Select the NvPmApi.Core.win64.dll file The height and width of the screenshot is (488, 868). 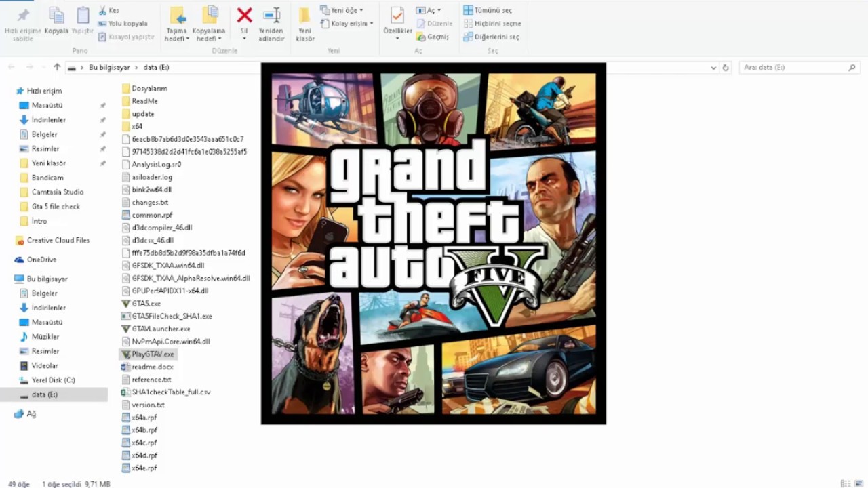171,342
